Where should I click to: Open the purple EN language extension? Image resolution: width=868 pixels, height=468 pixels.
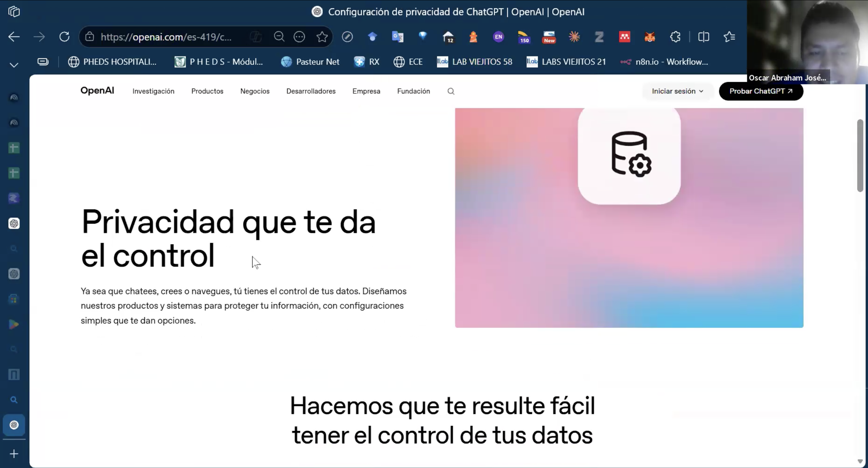pyautogui.click(x=499, y=37)
